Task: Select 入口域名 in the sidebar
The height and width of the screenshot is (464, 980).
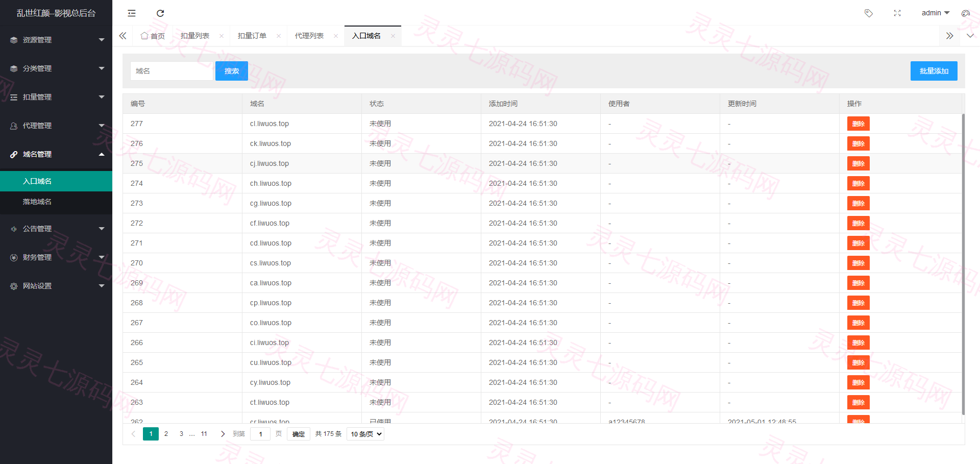Action: coord(56,181)
